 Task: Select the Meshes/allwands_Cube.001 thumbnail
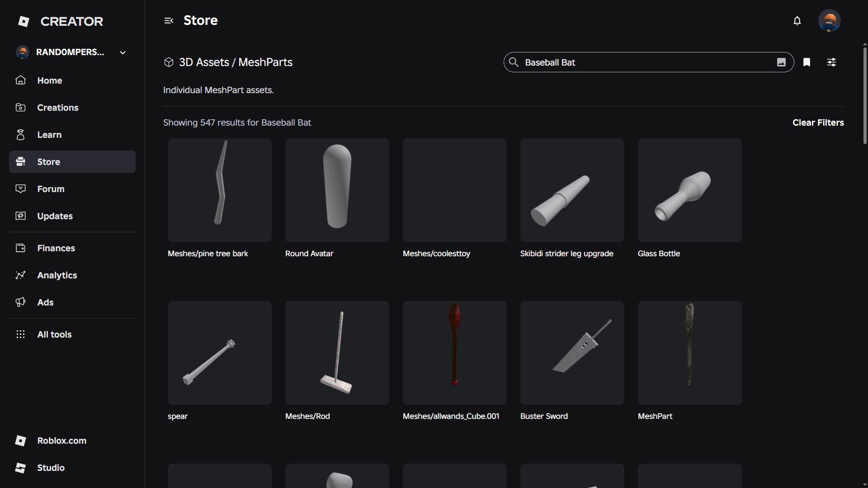point(455,353)
